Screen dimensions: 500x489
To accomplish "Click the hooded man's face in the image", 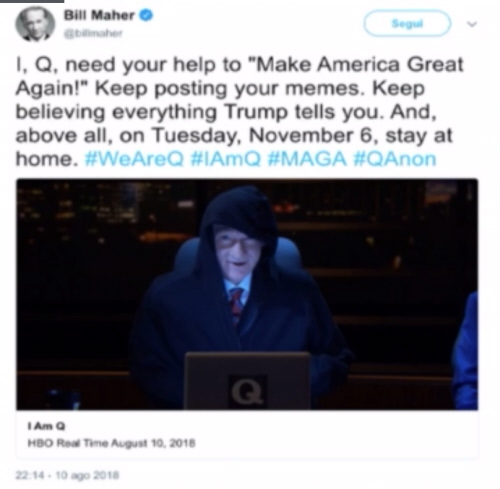I will coord(235,249).
